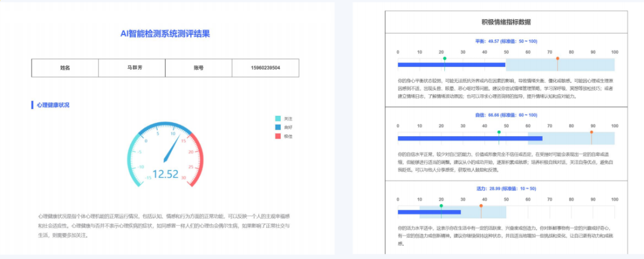The width and height of the screenshot is (644, 259).
Task: Click the green marker in 活力 chart
Action: click(441, 205)
